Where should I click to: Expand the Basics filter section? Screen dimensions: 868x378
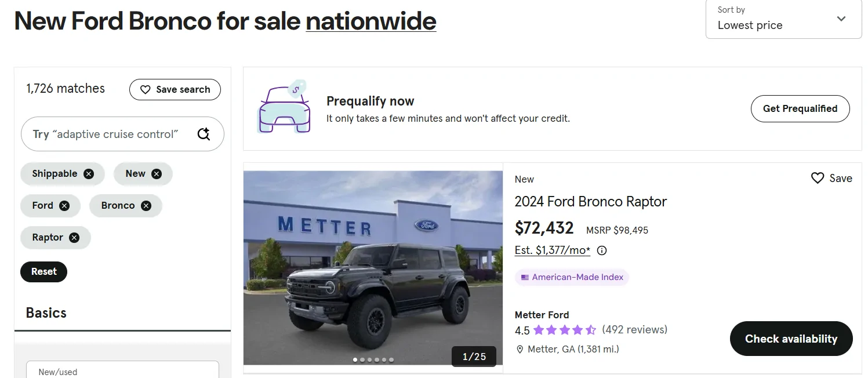tap(45, 312)
